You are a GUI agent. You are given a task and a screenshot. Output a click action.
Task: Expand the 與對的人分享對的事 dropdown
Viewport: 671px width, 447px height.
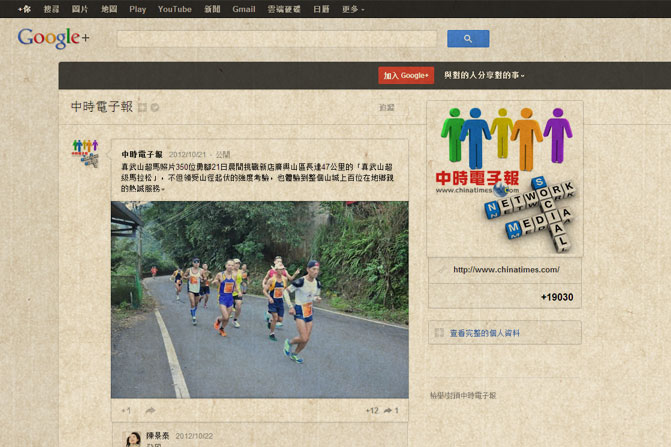[484, 75]
